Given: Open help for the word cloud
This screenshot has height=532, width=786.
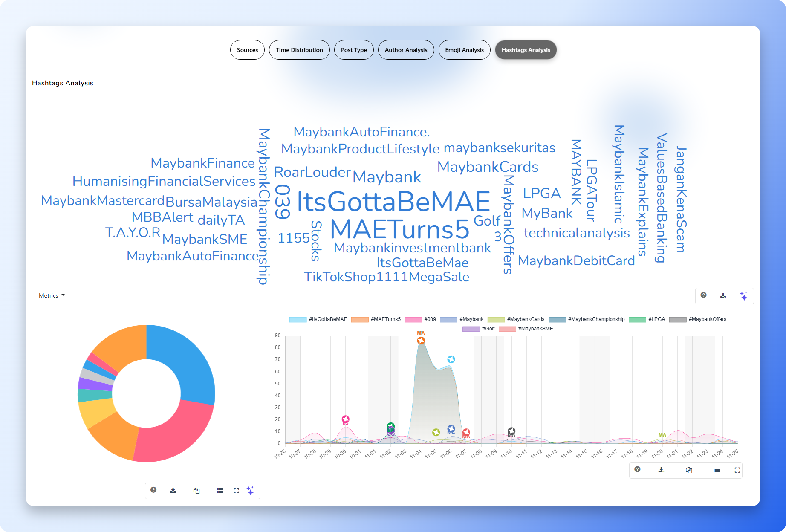Looking at the screenshot, I should click(704, 295).
